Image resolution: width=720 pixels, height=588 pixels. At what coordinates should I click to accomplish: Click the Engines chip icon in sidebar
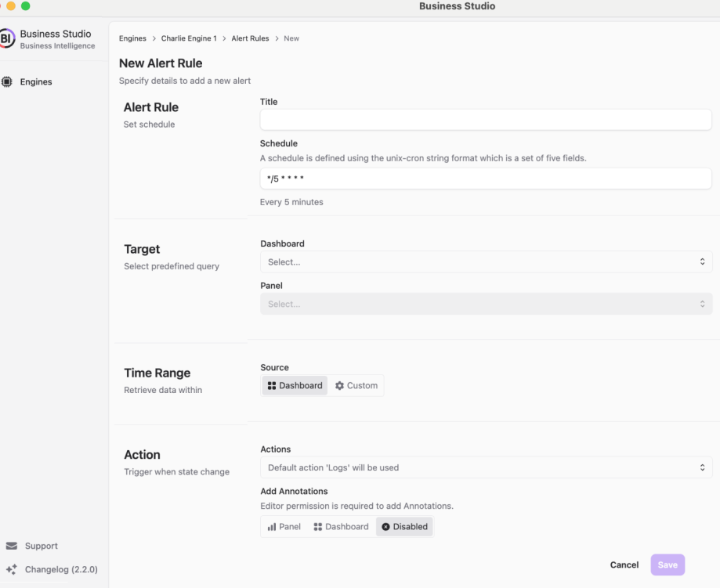(7, 81)
